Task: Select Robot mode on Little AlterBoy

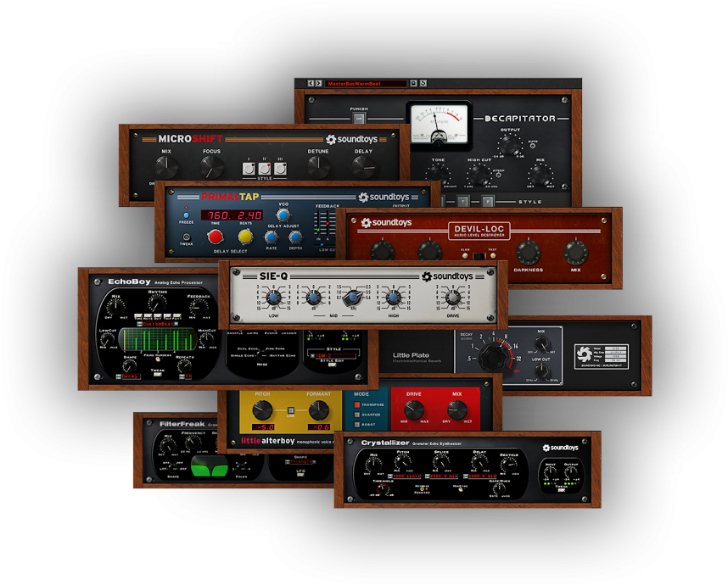Action: click(356, 425)
